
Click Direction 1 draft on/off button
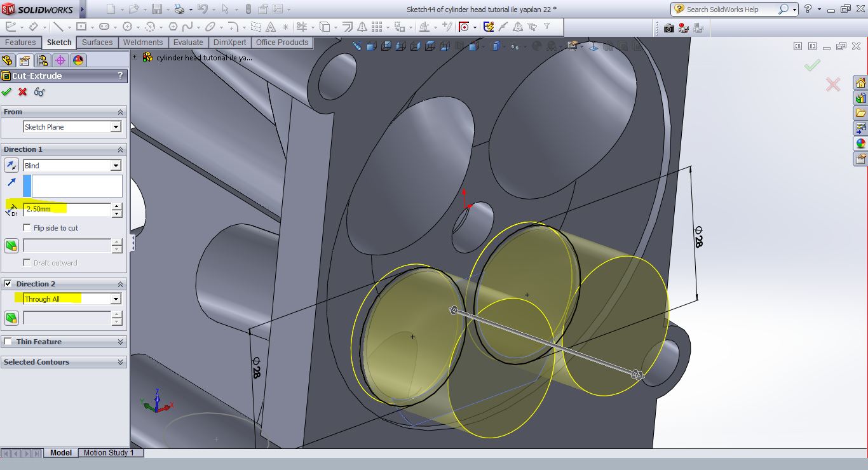[11, 246]
